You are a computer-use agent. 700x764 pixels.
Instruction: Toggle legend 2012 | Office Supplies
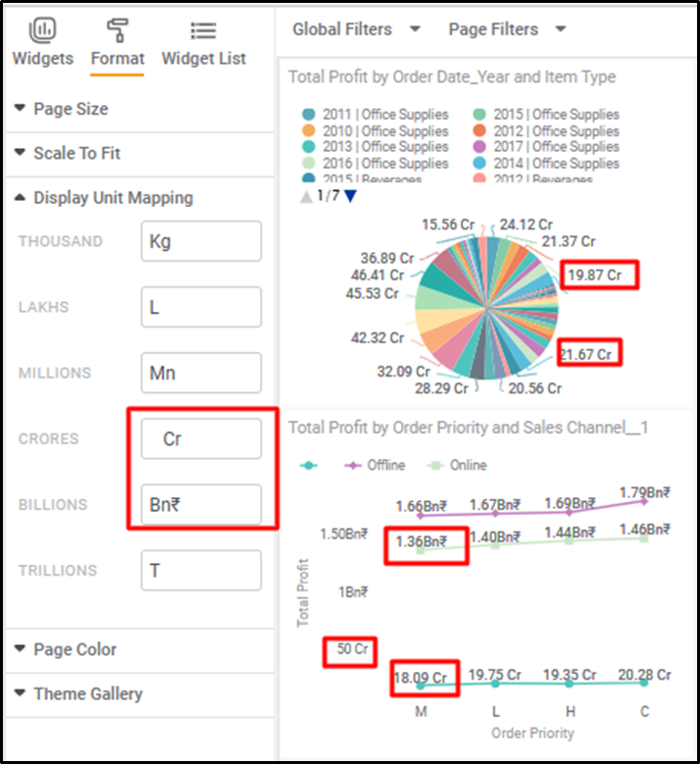[546, 131]
